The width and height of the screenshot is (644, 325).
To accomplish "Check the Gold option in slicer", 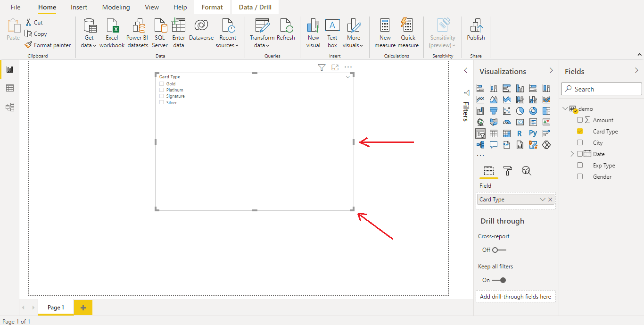I will (162, 84).
